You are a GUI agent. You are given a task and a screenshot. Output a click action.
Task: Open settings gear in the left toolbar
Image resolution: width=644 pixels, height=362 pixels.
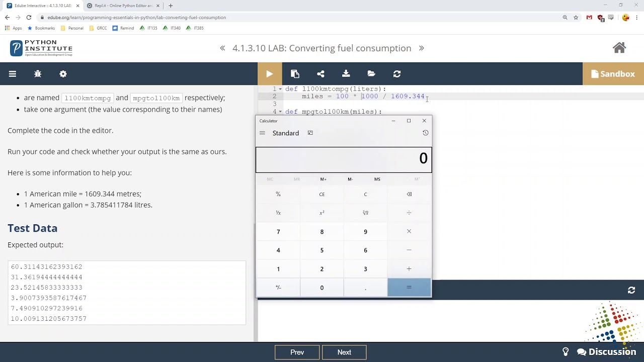[63, 74]
